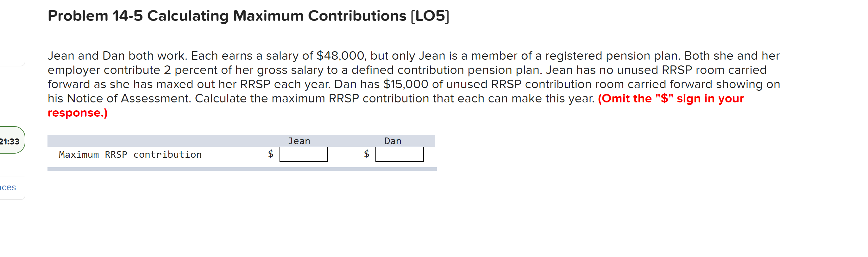Click the gray footer bar below the table
The width and height of the screenshot is (868, 257).
click(236, 170)
